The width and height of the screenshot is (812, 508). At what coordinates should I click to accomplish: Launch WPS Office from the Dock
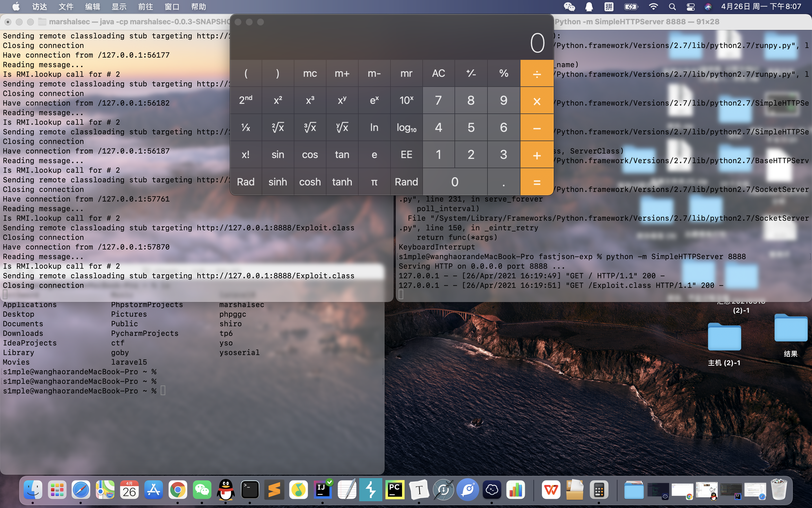(551, 490)
